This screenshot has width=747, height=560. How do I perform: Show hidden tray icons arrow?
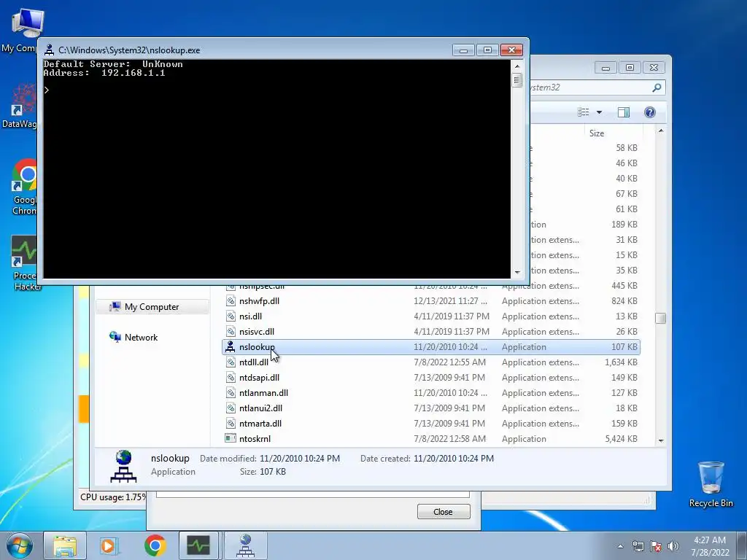tap(620, 546)
